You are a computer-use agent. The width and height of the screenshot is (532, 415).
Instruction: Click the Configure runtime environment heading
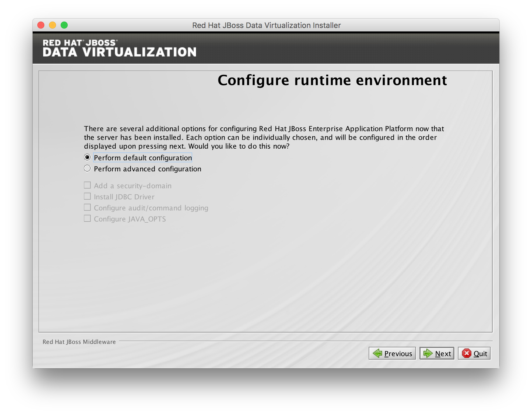click(x=332, y=80)
